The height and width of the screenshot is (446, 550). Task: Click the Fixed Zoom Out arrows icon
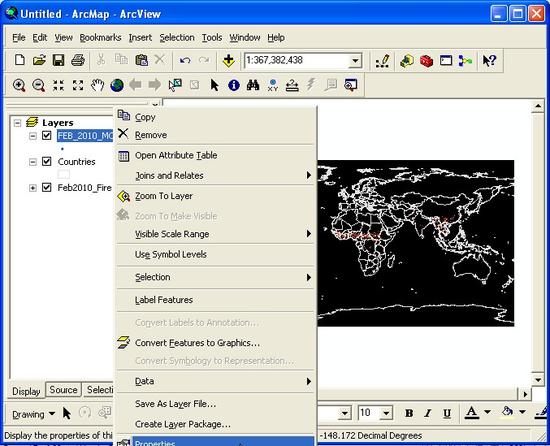tap(78, 85)
